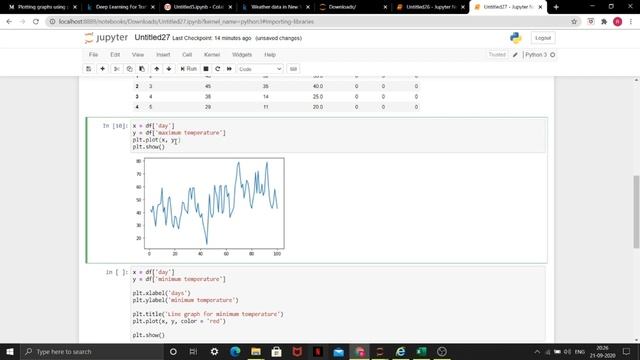Open the command palette keyboard icon
Viewport: 640px width, 360px height.
(293, 69)
